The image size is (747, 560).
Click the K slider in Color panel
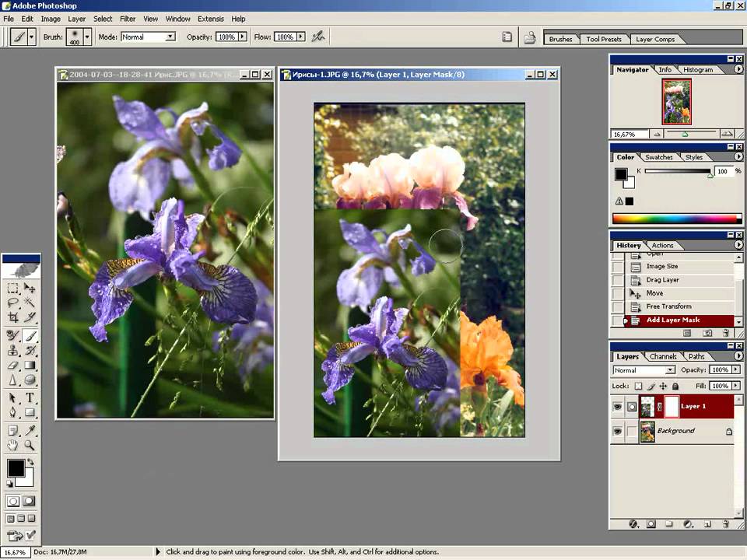(x=677, y=171)
